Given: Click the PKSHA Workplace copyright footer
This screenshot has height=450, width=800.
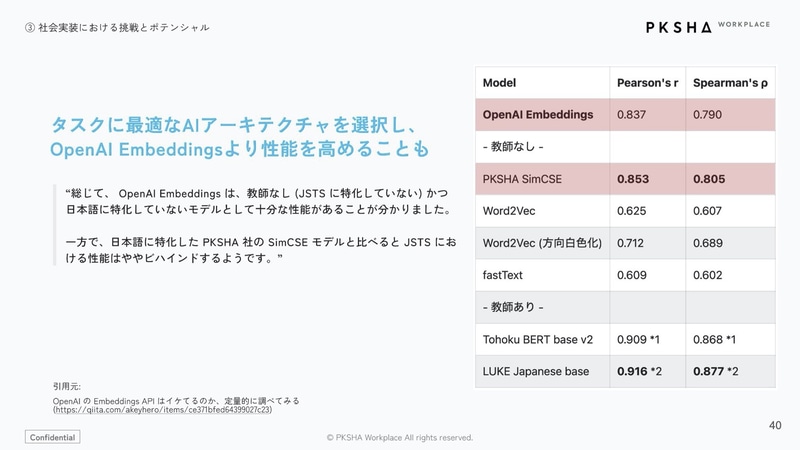Looking at the screenshot, I should (x=399, y=438).
